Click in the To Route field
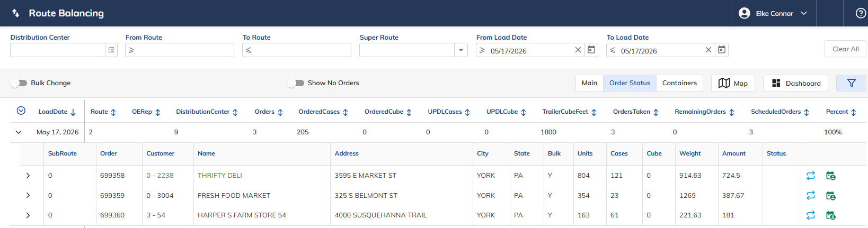 297,50
